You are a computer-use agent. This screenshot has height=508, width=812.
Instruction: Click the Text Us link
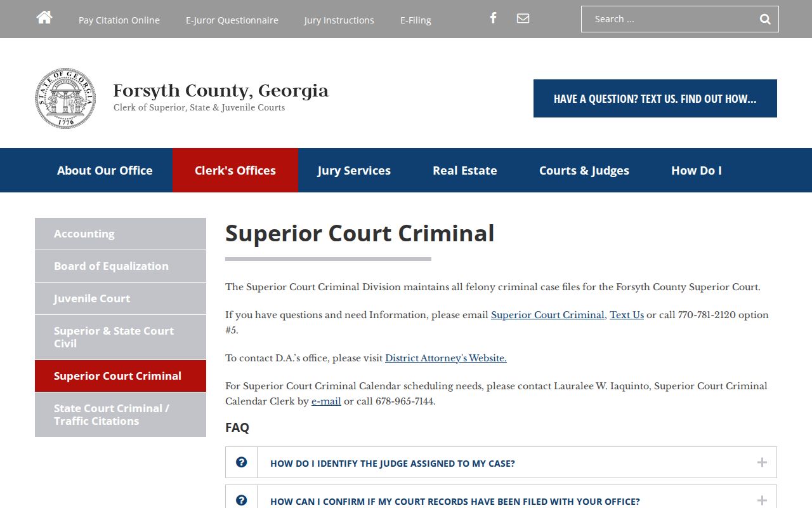627,315
